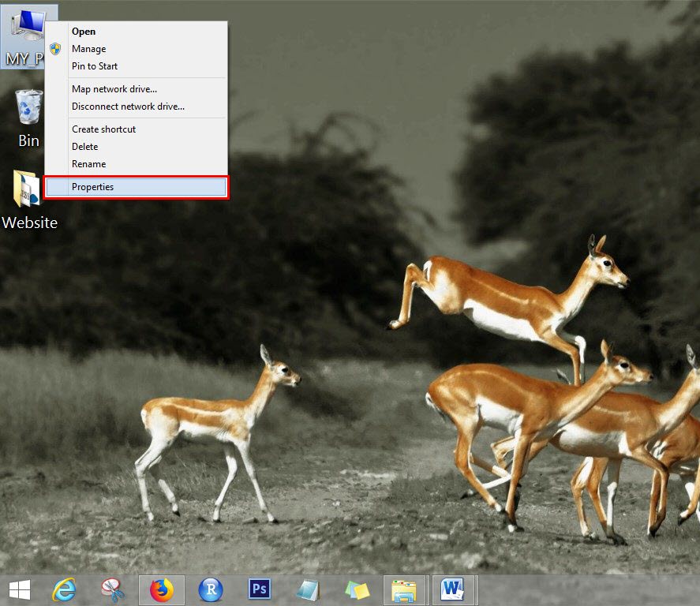Click Pin to Start in the menu

click(95, 66)
